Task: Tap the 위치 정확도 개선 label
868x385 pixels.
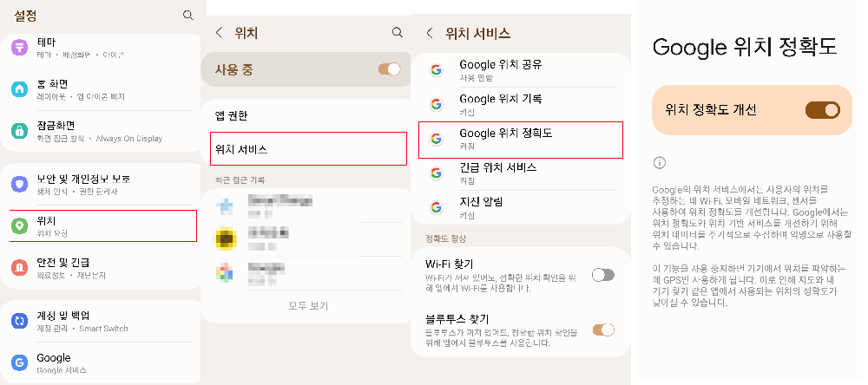Action: point(711,110)
